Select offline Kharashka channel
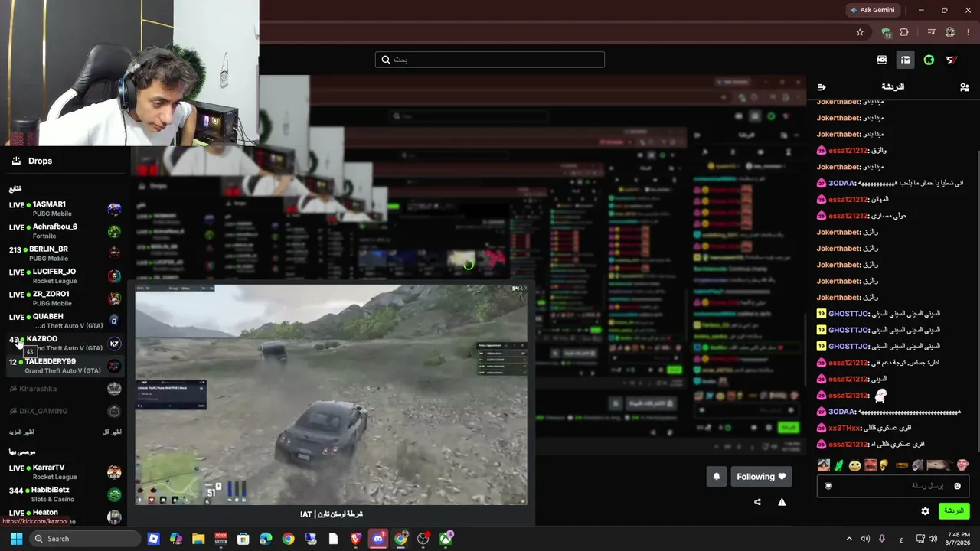This screenshot has width=980, height=551. click(x=65, y=389)
